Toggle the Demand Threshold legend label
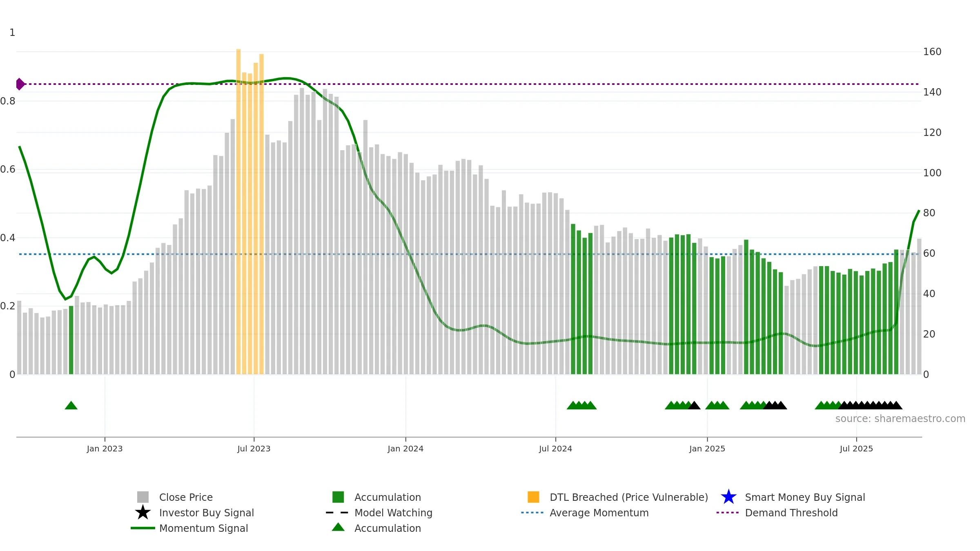The height and width of the screenshot is (551, 980). point(791,513)
